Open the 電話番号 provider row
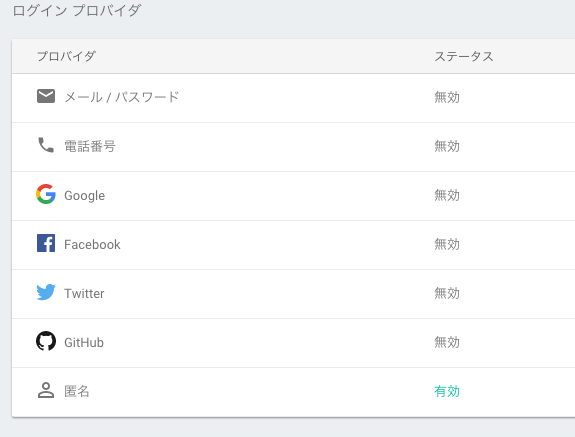Screen dimensions: 575x437 (293, 147)
